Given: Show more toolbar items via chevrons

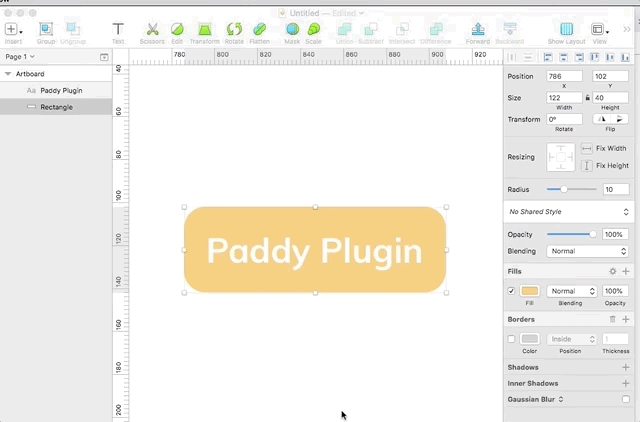Looking at the screenshot, I should point(627,29).
